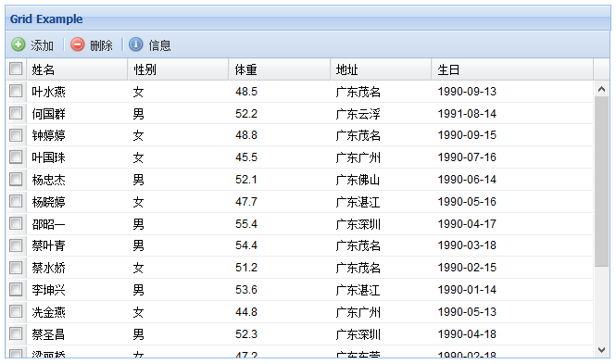Image resolution: width=616 pixels, height=364 pixels.
Task: Check the row checkbox for 叶水燕
Action: click(x=16, y=91)
